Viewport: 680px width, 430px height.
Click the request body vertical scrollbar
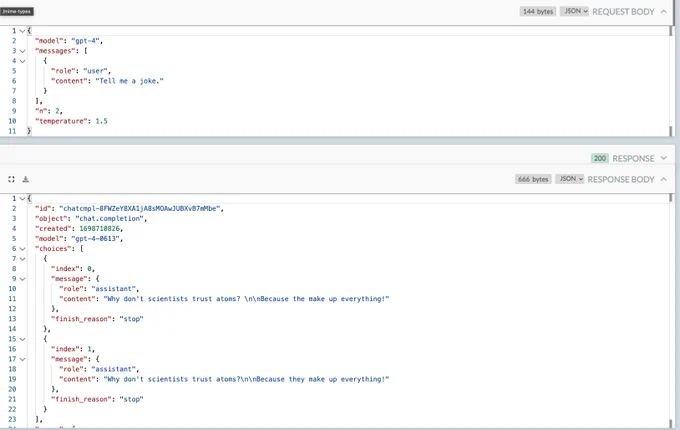[x=671, y=81]
